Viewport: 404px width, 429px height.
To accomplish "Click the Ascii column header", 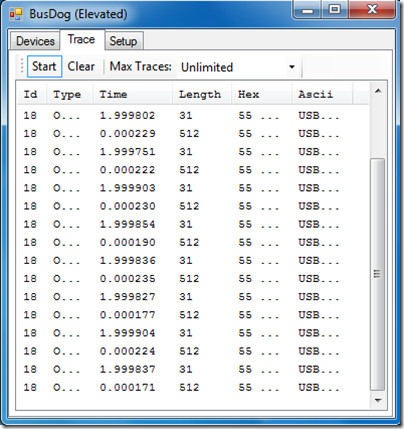I will point(322,94).
